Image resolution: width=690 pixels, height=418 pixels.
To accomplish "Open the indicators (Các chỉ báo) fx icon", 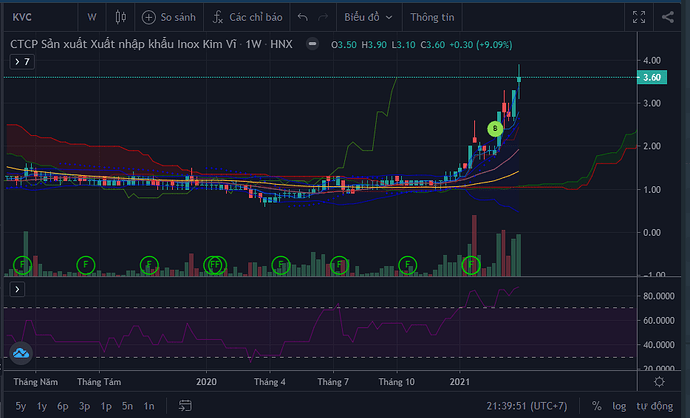I will (216, 17).
